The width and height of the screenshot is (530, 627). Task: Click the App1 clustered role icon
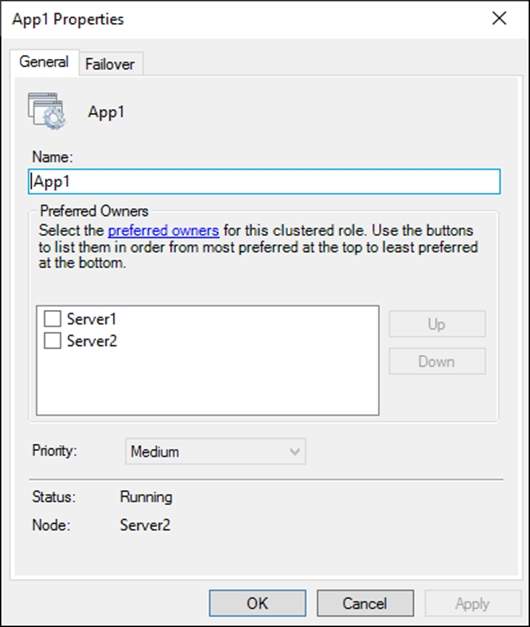(46, 111)
